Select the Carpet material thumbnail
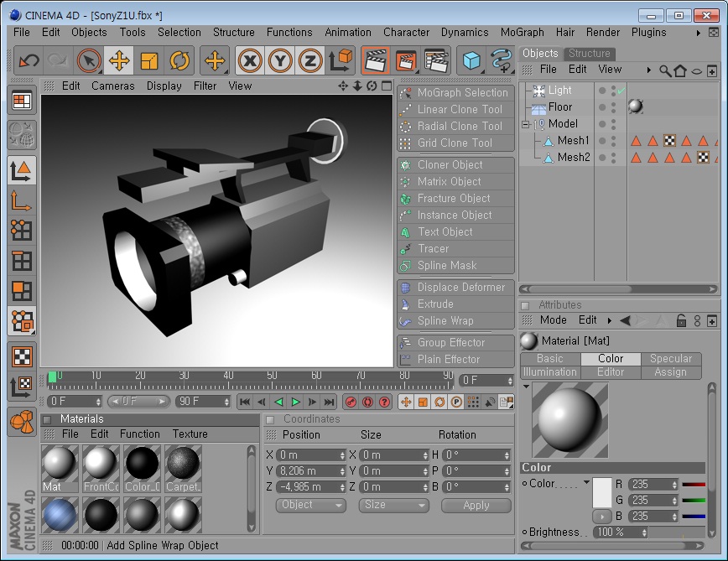Viewport: 728px width, 561px height. (x=183, y=468)
